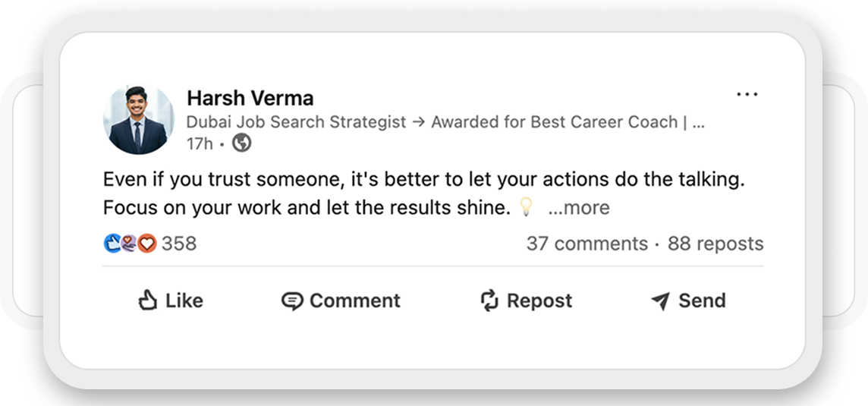
Task: Click the paper plane Send icon
Action: [660, 301]
